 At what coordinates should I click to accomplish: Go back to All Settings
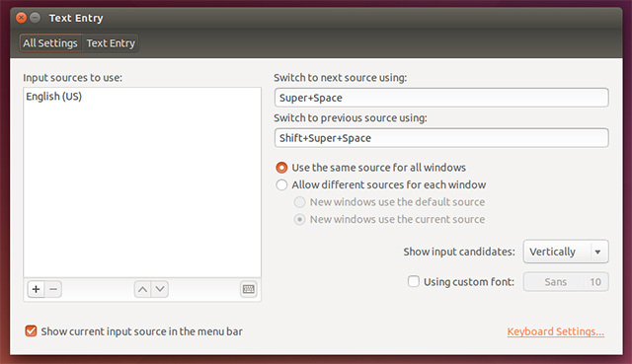50,43
